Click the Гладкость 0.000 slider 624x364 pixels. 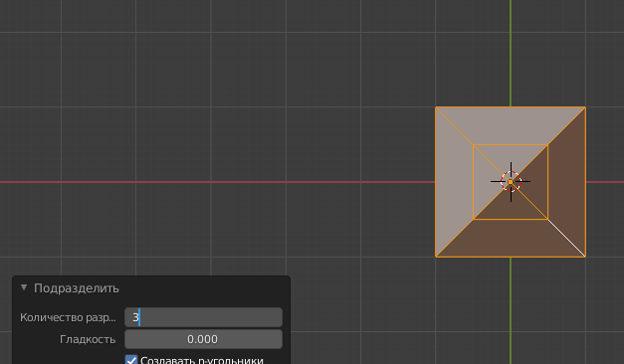(x=203, y=339)
